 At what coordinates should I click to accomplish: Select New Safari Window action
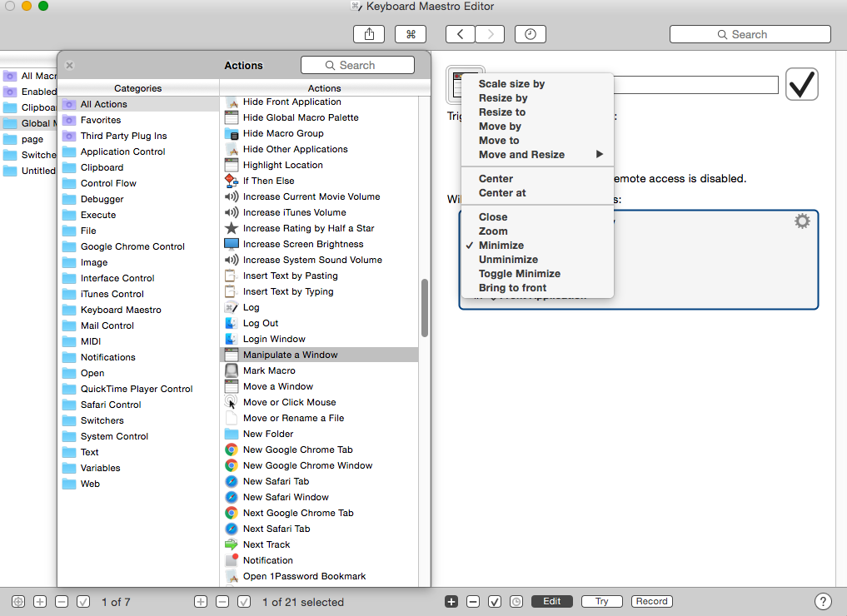coord(319,497)
